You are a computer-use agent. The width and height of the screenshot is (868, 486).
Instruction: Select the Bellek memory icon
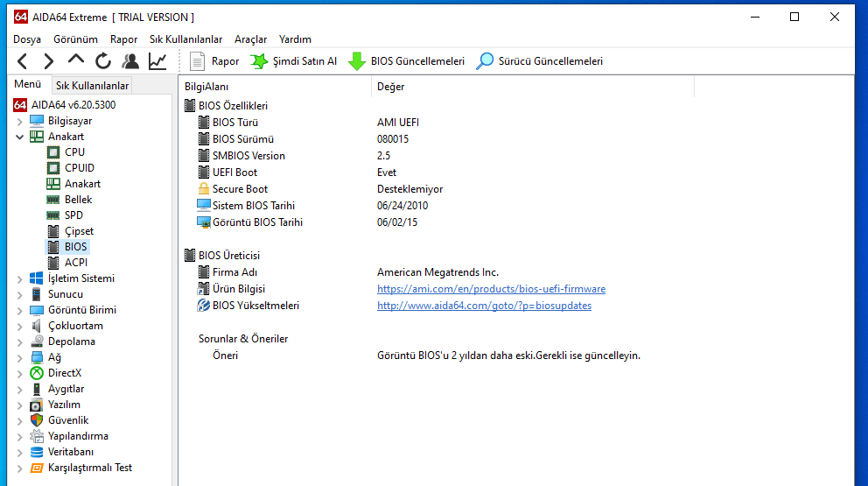(x=53, y=200)
